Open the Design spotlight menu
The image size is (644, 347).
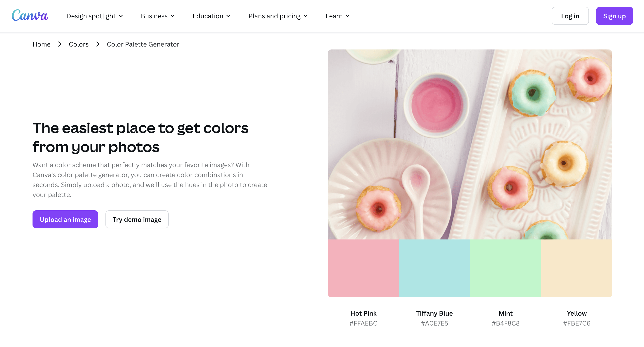pyautogui.click(x=94, y=16)
